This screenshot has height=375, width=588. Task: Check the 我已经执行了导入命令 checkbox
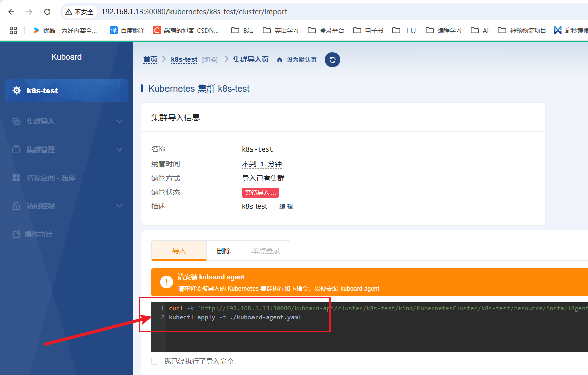pos(155,361)
